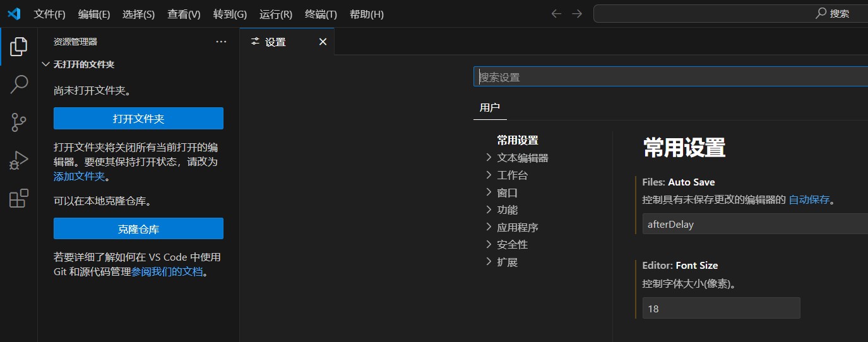Click the navigate back arrow

pos(556,13)
